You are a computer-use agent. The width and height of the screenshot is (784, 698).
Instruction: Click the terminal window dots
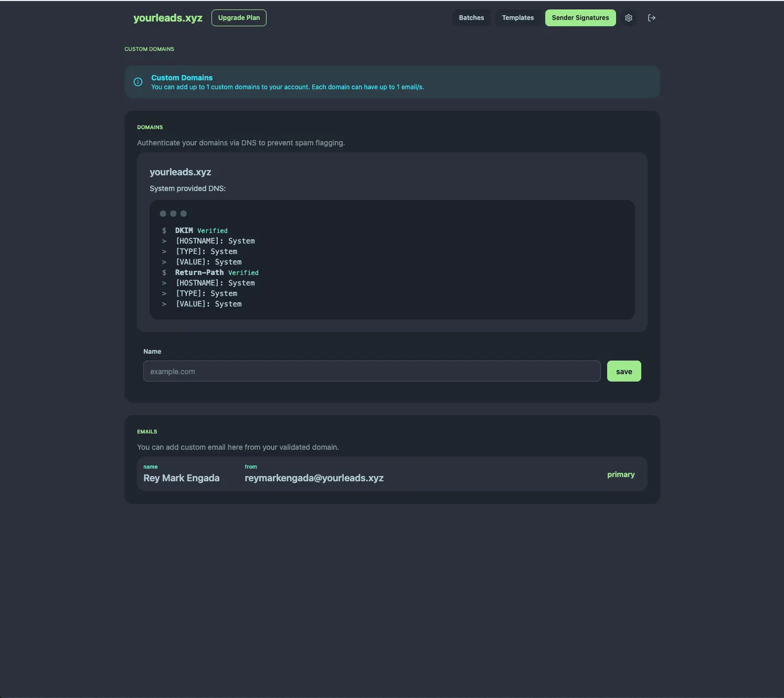pos(173,214)
